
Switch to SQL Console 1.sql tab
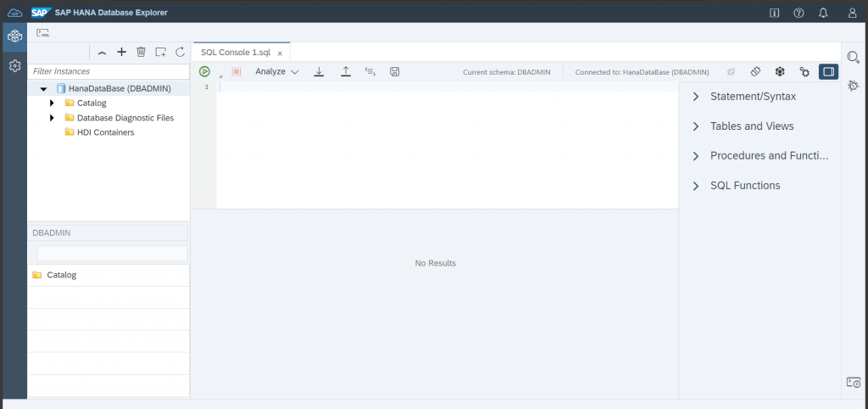pyautogui.click(x=236, y=53)
